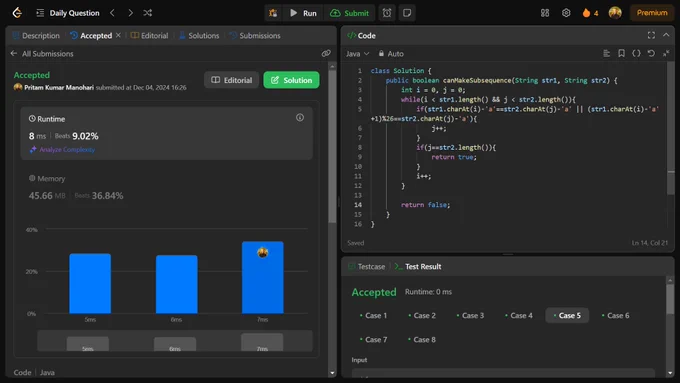This screenshot has width=680, height=383.
Task: Select Case 6
Action: [x=615, y=316]
